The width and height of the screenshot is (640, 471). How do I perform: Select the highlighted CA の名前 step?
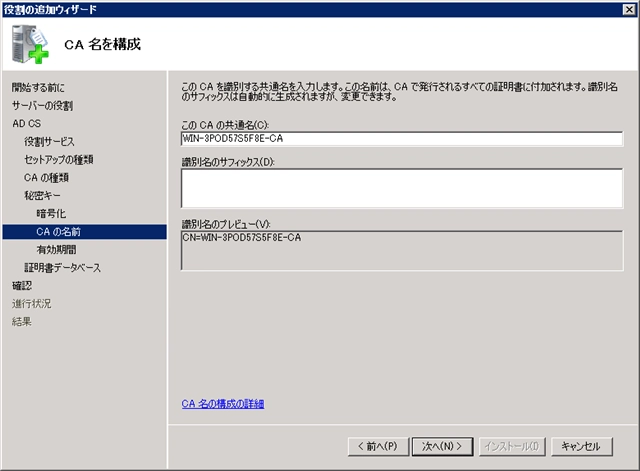(84, 231)
